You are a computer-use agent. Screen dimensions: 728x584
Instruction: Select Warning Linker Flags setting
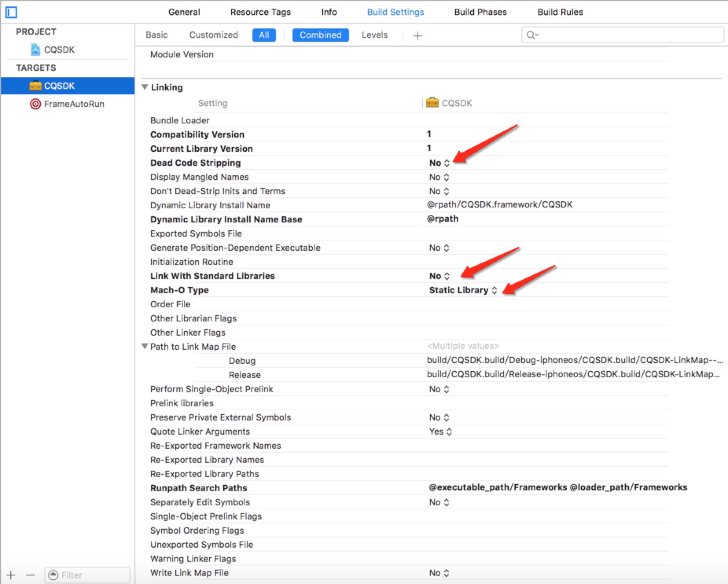pos(193,559)
